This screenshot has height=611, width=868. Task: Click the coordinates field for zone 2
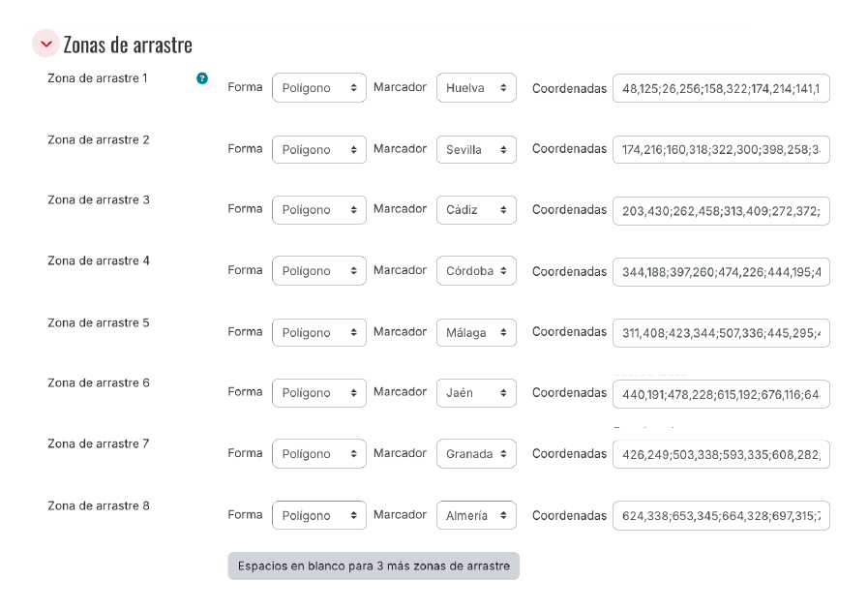pos(720,150)
